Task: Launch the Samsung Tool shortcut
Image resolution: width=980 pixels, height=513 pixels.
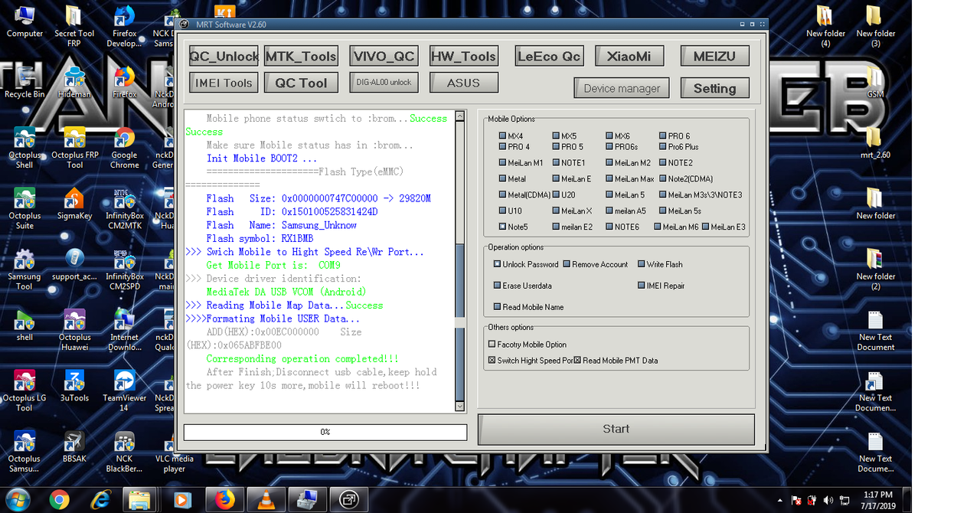Action: pyautogui.click(x=24, y=270)
